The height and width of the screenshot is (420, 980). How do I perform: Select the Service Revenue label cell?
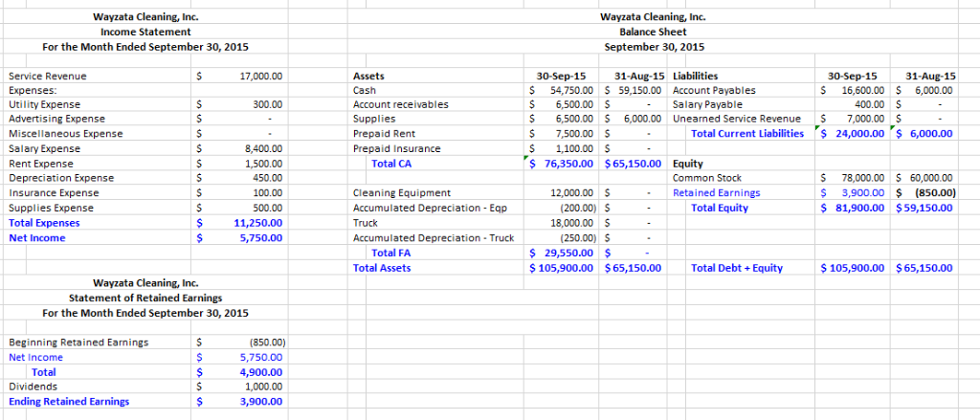pos(48,77)
